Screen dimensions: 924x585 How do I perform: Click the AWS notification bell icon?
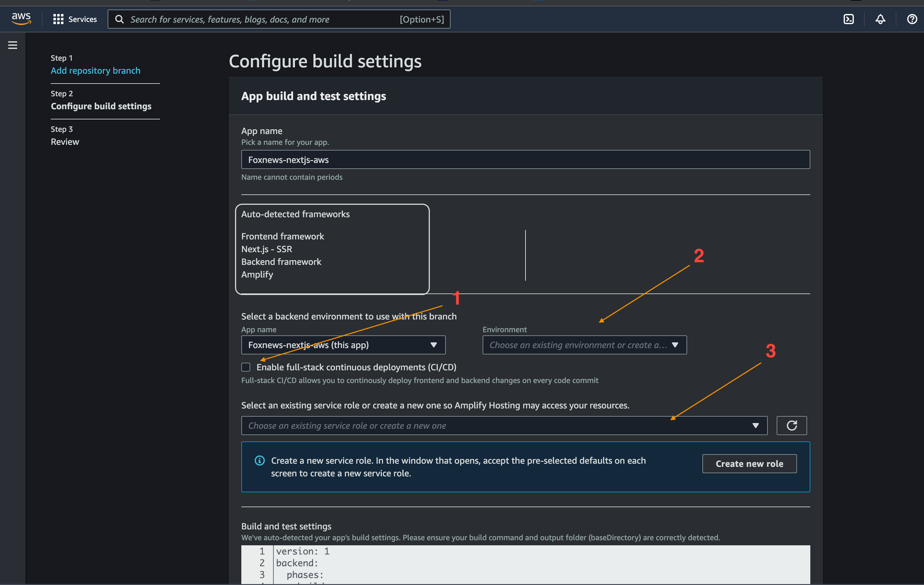coord(880,19)
